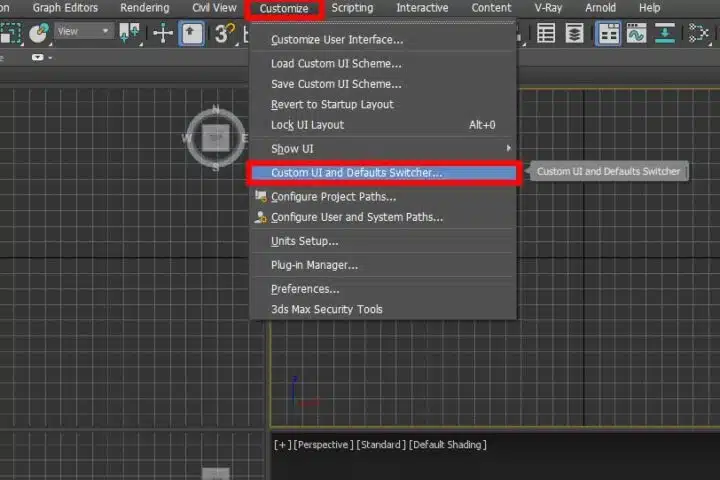
Task: Choose Configure User and System Paths... text
Action: (357, 217)
